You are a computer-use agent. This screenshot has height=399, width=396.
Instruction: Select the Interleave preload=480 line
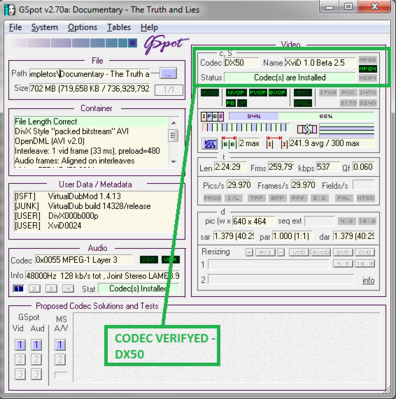click(91, 151)
